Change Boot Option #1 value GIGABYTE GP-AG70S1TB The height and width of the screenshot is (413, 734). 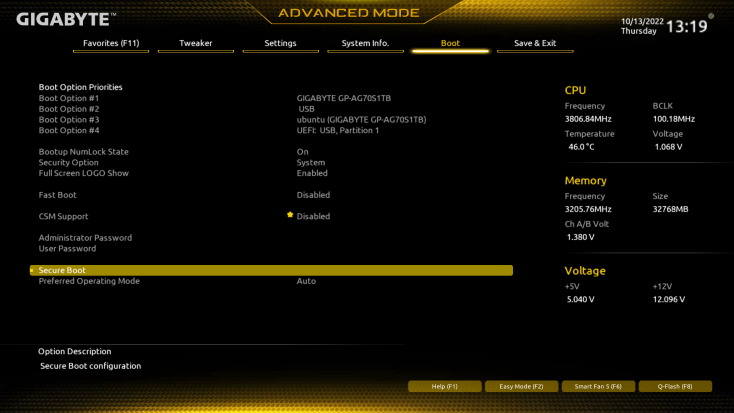[x=344, y=98]
